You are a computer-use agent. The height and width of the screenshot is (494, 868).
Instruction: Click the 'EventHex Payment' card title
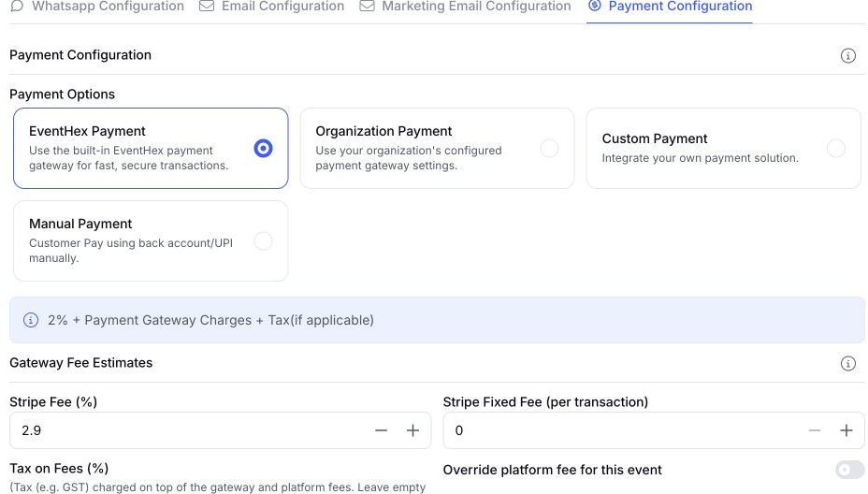point(87,131)
